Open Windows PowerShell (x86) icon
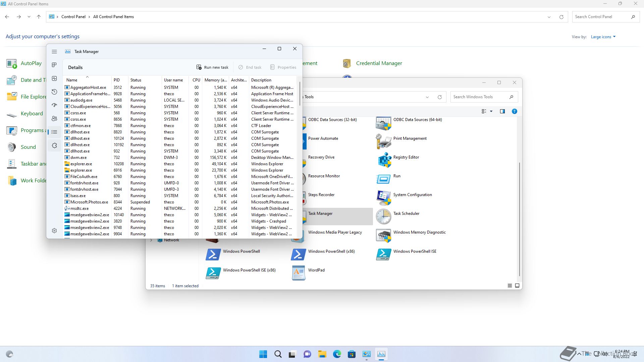The height and width of the screenshot is (362, 644). point(323,254)
